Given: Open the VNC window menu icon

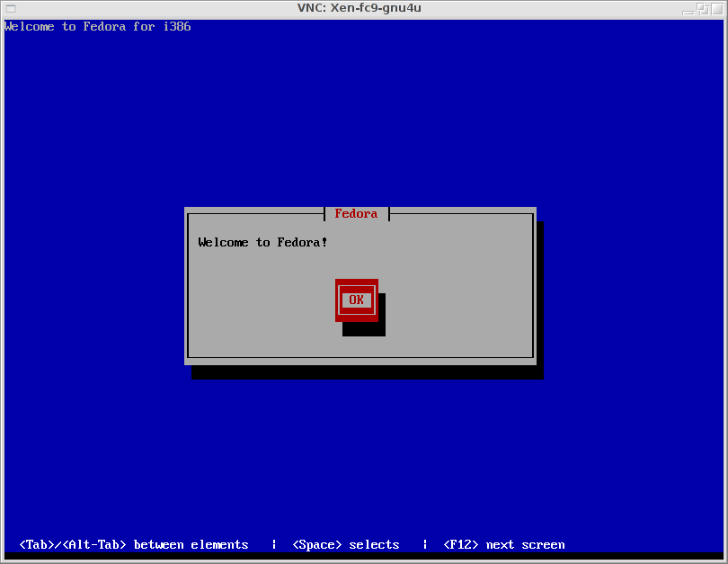Looking at the screenshot, I should click(x=11, y=8).
